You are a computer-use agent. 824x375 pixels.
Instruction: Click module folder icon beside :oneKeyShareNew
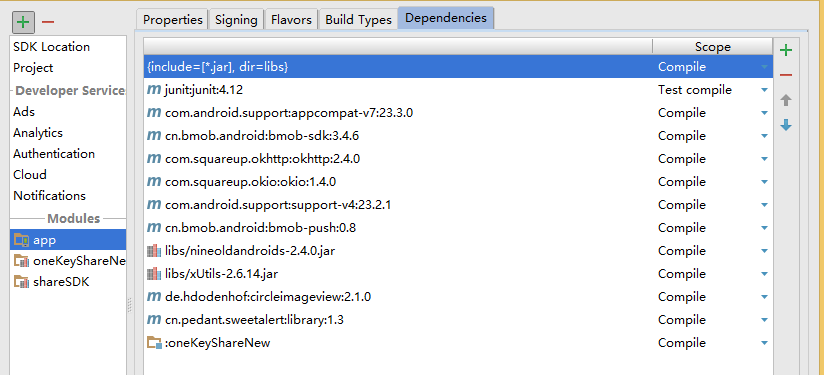154,343
